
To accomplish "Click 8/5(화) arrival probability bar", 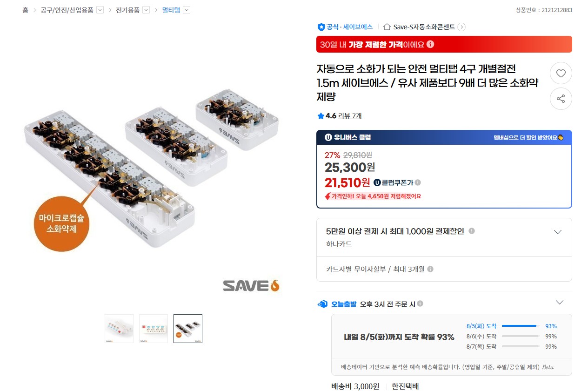I will 521,326.
